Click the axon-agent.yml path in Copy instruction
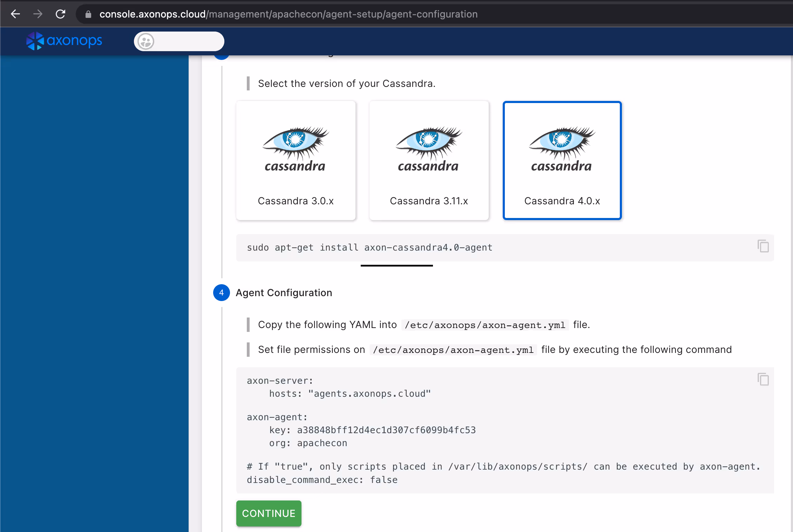Screen dimensions: 793x532 pos(485,325)
